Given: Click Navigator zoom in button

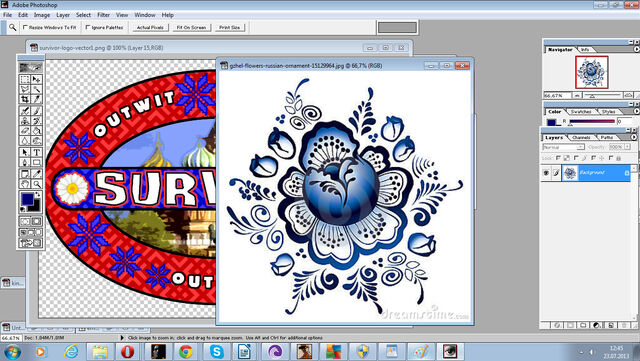Looking at the screenshot, I should 629,95.
